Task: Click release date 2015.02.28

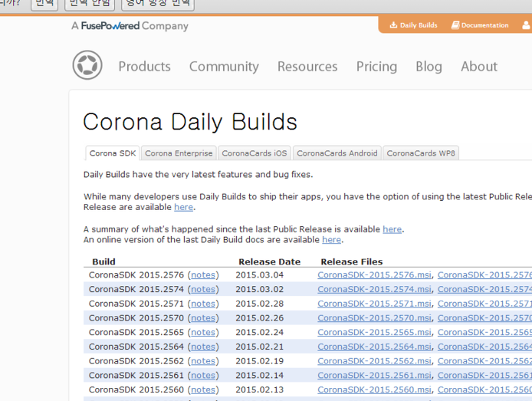Action: point(260,304)
